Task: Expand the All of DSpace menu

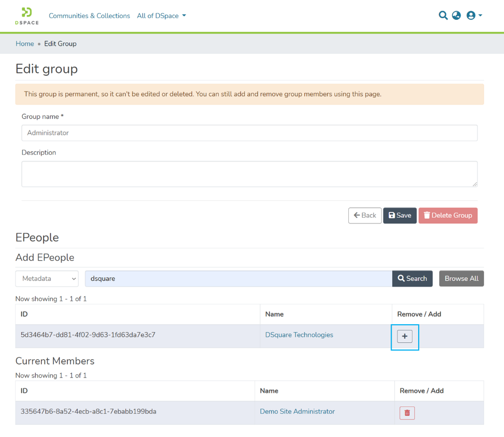Action: pos(161,16)
